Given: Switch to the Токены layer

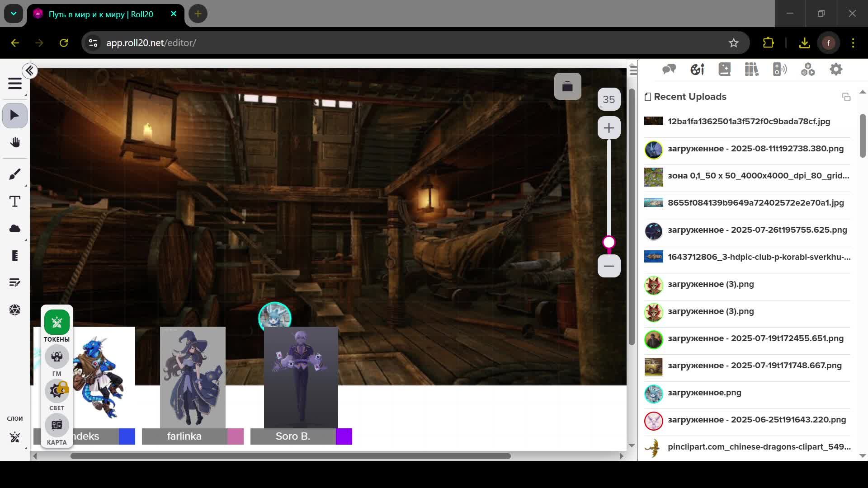Looking at the screenshot, I should 57,323.
